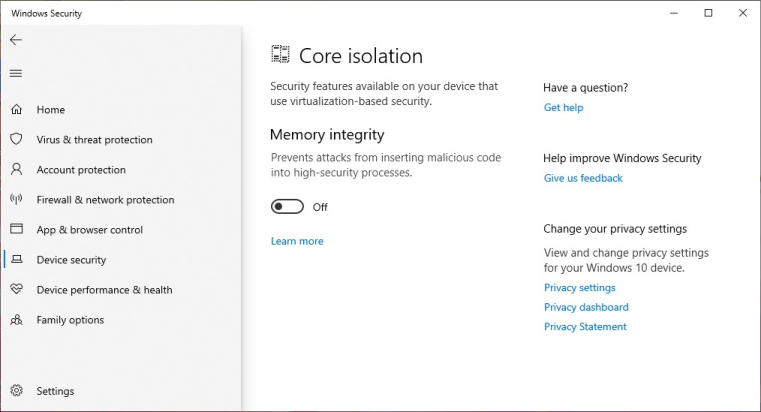The height and width of the screenshot is (412, 761).
Task: Click Help improve Windows Security heading
Action: point(622,158)
